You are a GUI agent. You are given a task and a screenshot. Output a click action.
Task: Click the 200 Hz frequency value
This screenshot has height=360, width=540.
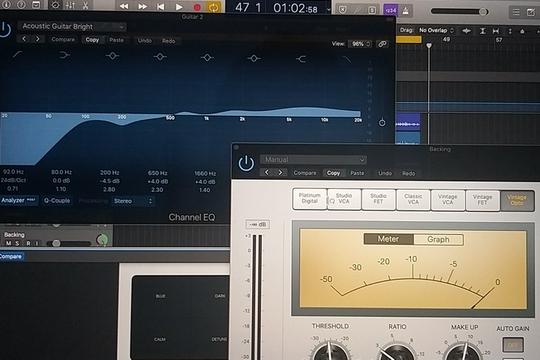coord(110,172)
